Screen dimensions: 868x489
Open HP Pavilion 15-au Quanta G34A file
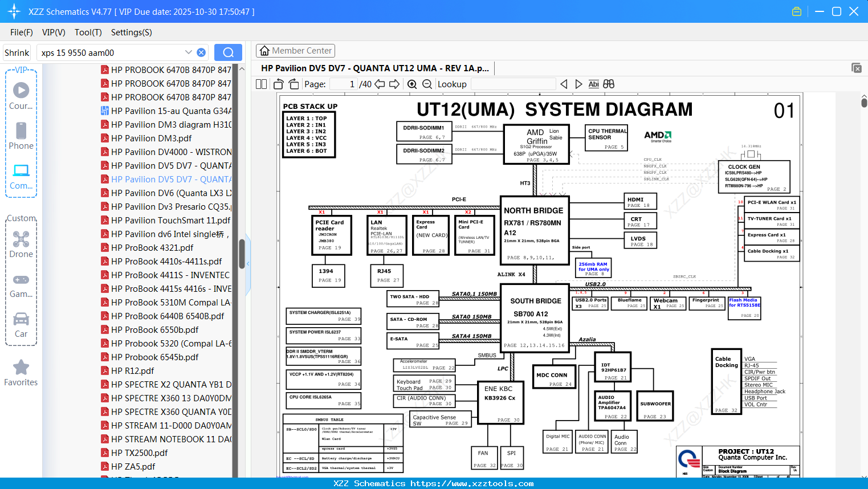(166, 111)
